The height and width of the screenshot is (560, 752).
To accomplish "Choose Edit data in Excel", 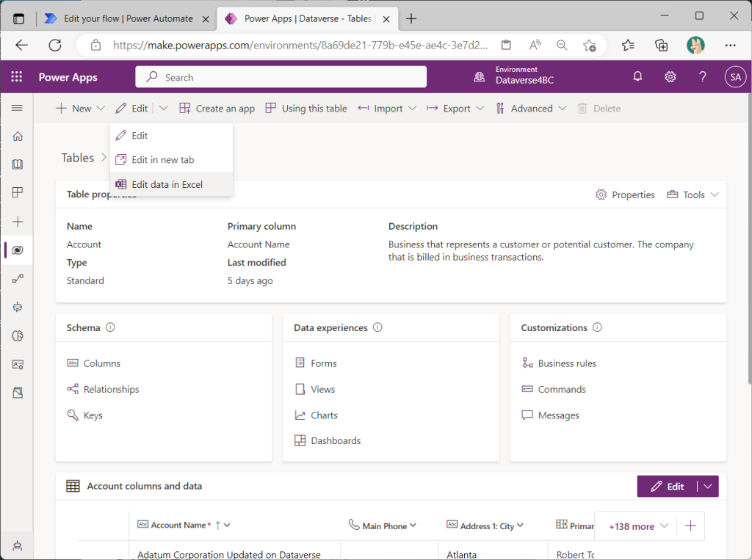I will coord(171,185).
